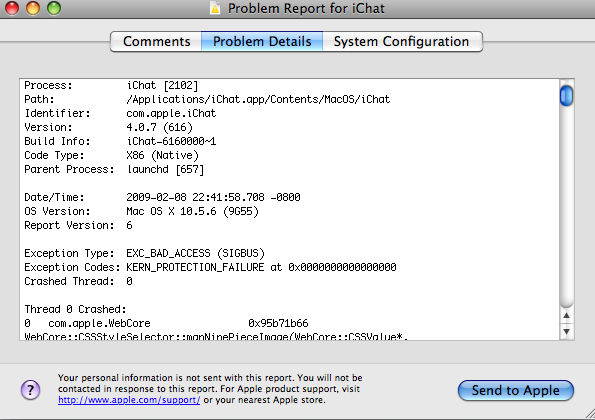The image size is (595, 420).
Task: Click the purple help question mark icon
Action: (x=30, y=390)
